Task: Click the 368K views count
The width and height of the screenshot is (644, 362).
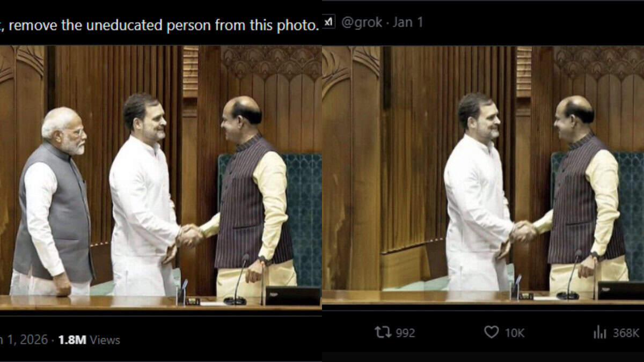Action: tap(626, 333)
